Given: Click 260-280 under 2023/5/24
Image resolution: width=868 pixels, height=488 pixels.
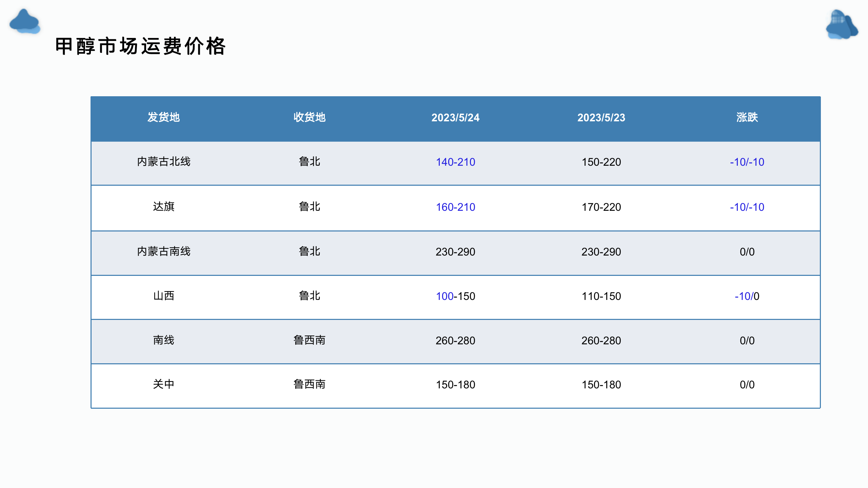Looking at the screenshot, I should tap(455, 341).
